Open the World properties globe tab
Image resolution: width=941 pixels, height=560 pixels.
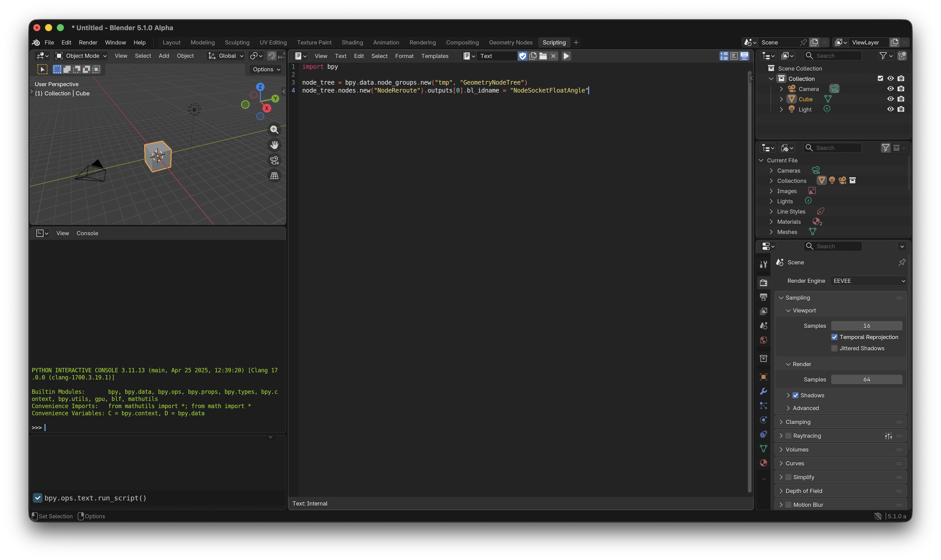point(764,340)
